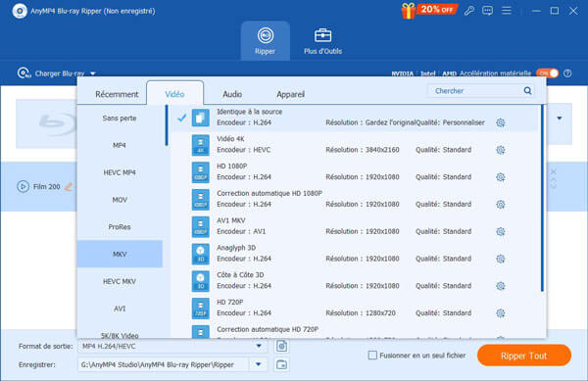Click the HD 720P format icon
The width and height of the screenshot is (588, 381).
point(201,309)
